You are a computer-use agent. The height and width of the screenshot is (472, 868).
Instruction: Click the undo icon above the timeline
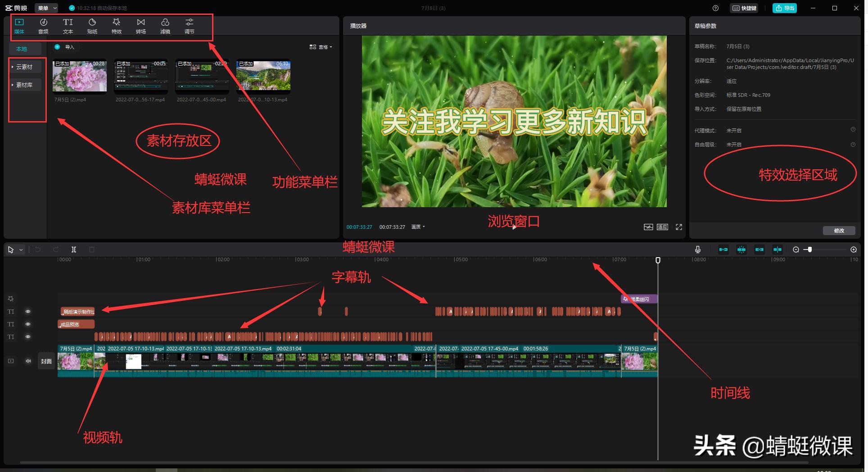[x=38, y=249]
